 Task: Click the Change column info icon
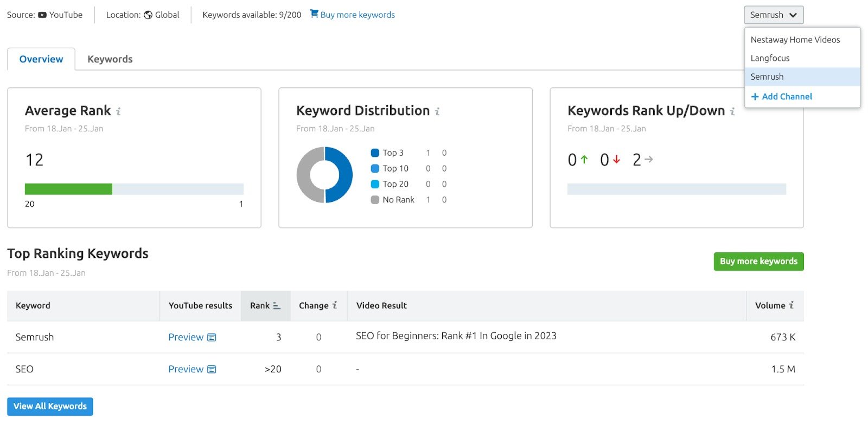pos(335,305)
